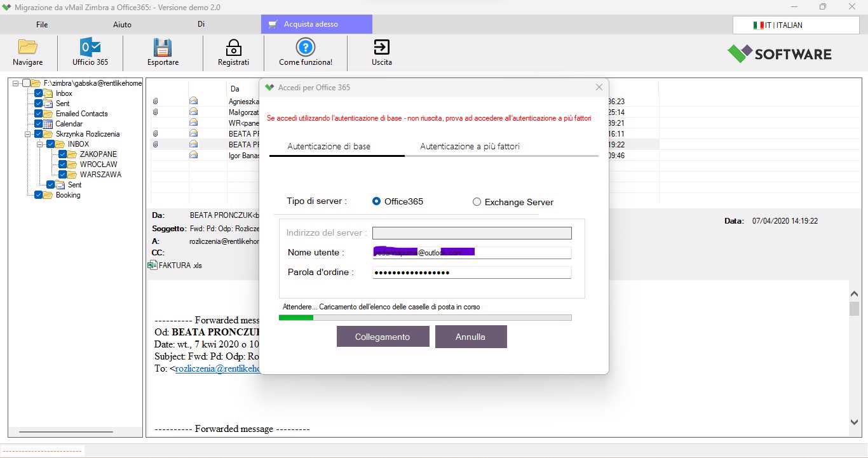
Task: Click attachment paperclip in Agnieszka row
Action: point(155,101)
